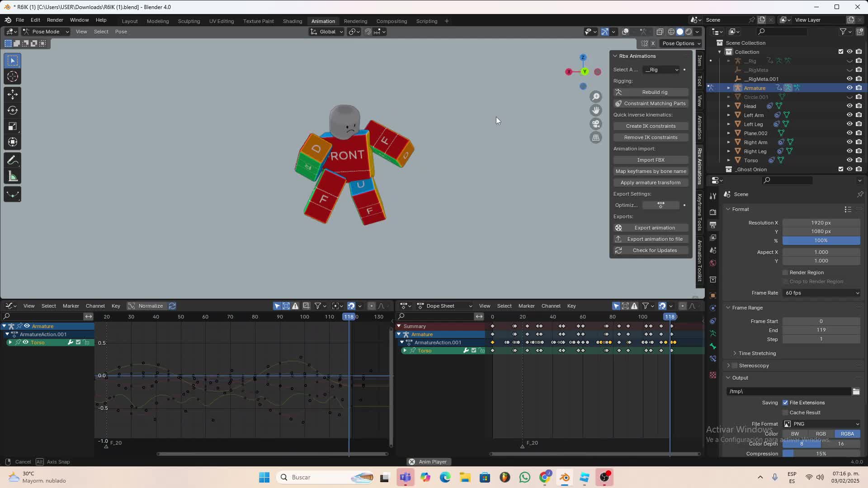The height and width of the screenshot is (488, 868).
Task: Enable the Render Region checkbox
Action: pos(785,272)
